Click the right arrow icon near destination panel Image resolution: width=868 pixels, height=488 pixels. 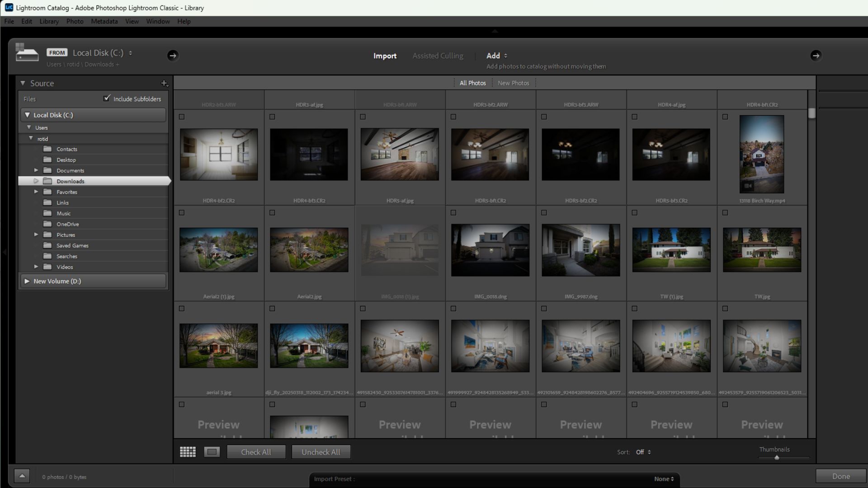tap(816, 56)
